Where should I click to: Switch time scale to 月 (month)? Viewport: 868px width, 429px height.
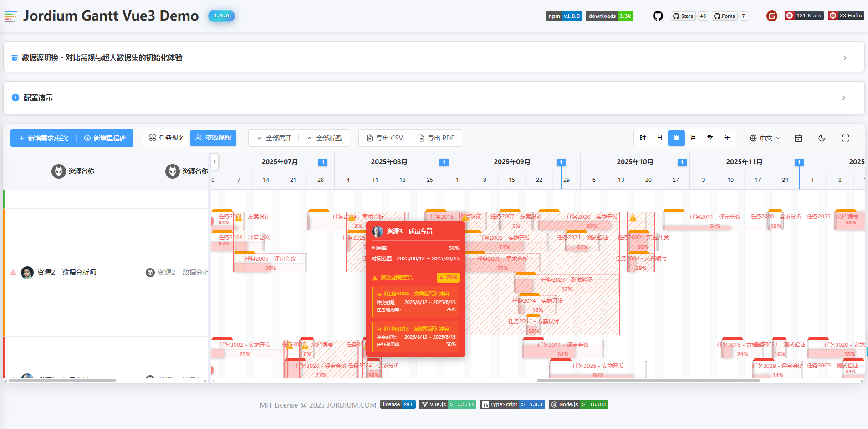click(693, 138)
